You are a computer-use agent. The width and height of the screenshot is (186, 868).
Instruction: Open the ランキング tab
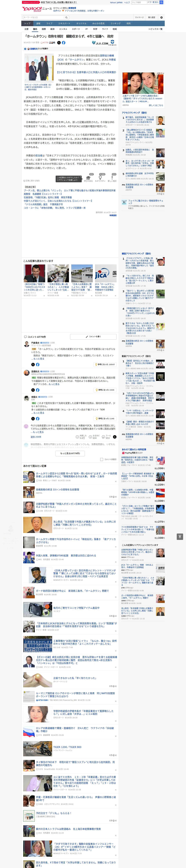coord(115,24)
